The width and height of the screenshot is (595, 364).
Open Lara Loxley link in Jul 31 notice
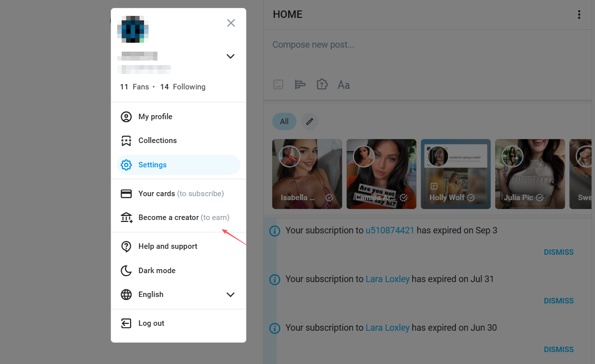pyautogui.click(x=387, y=279)
